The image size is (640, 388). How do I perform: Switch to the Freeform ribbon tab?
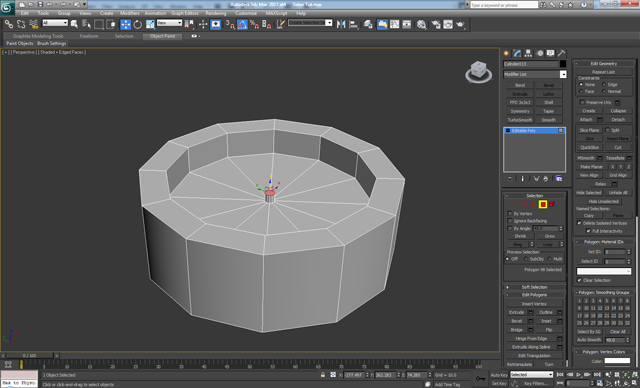tap(89, 36)
